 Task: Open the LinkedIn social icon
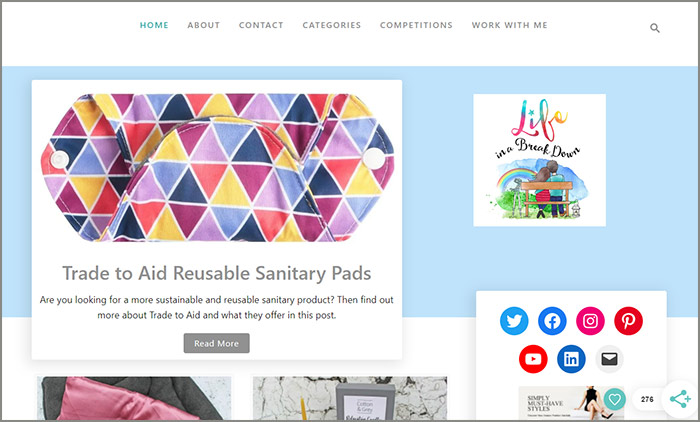[x=571, y=359]
